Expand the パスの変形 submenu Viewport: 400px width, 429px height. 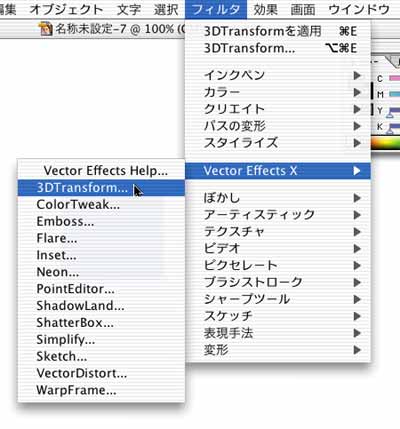278,126
